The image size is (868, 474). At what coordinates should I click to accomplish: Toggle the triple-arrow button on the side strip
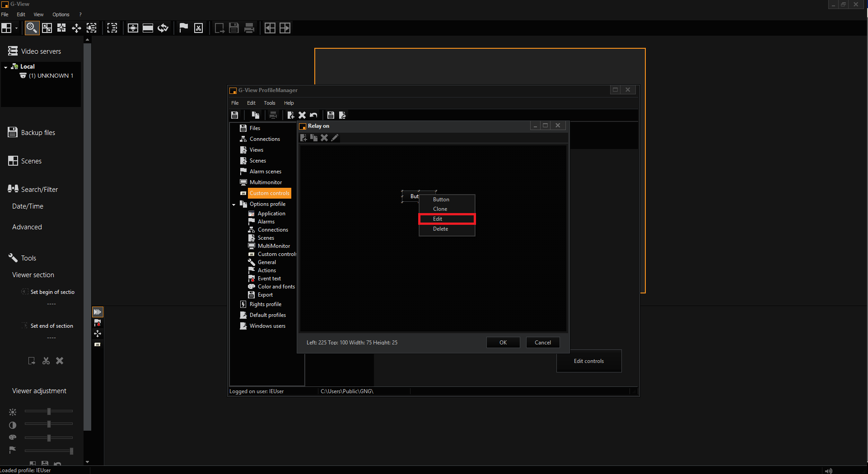pos(98,312)
